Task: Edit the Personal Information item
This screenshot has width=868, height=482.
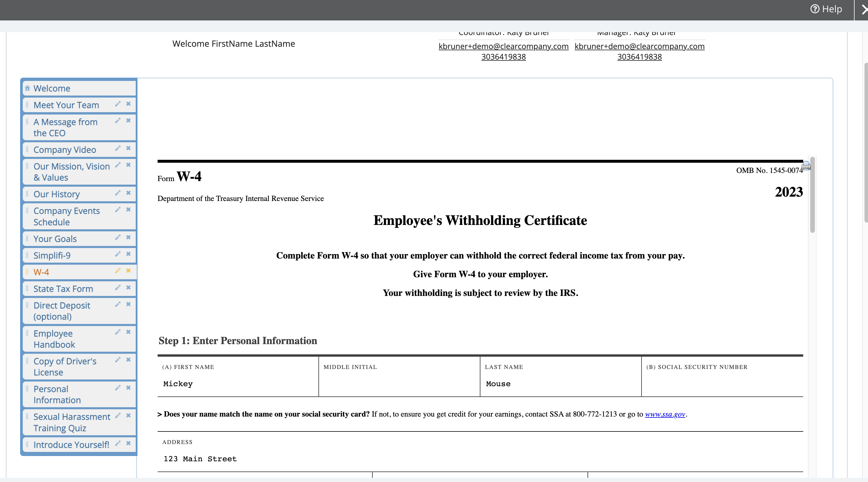Action: (x=118, y=388)
